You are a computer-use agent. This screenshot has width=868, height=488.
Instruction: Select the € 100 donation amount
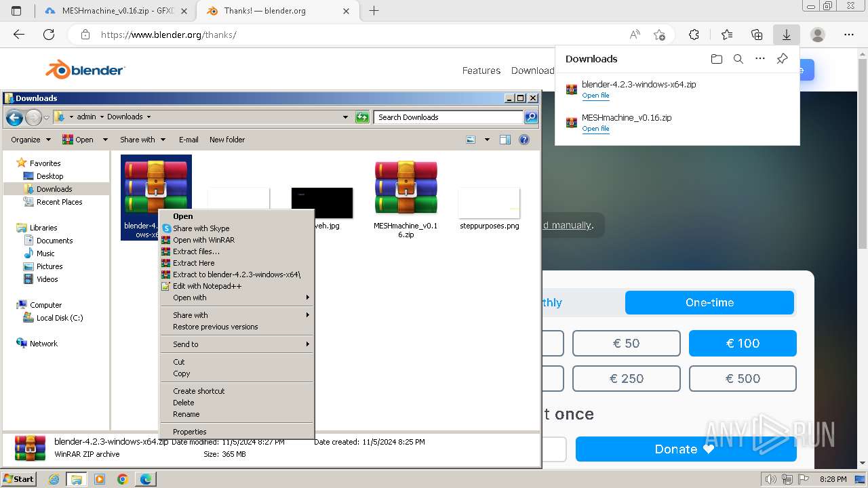click(x=743, y=344)
